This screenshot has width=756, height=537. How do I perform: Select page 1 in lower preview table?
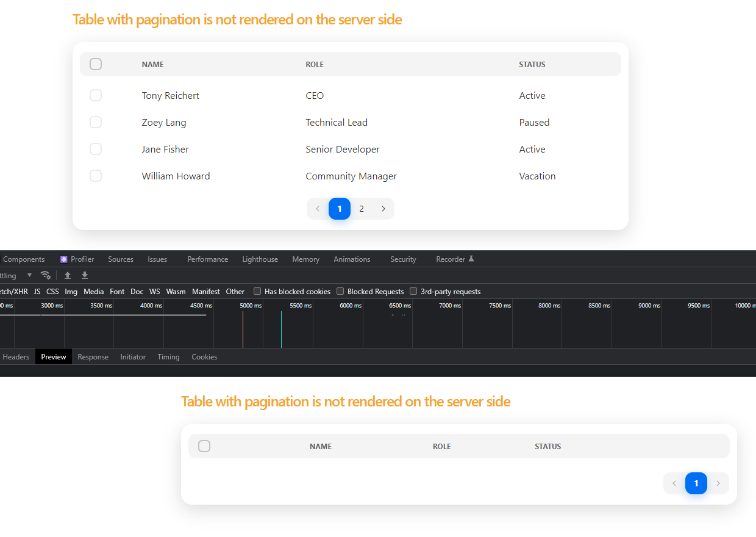[x=696, y=483]
